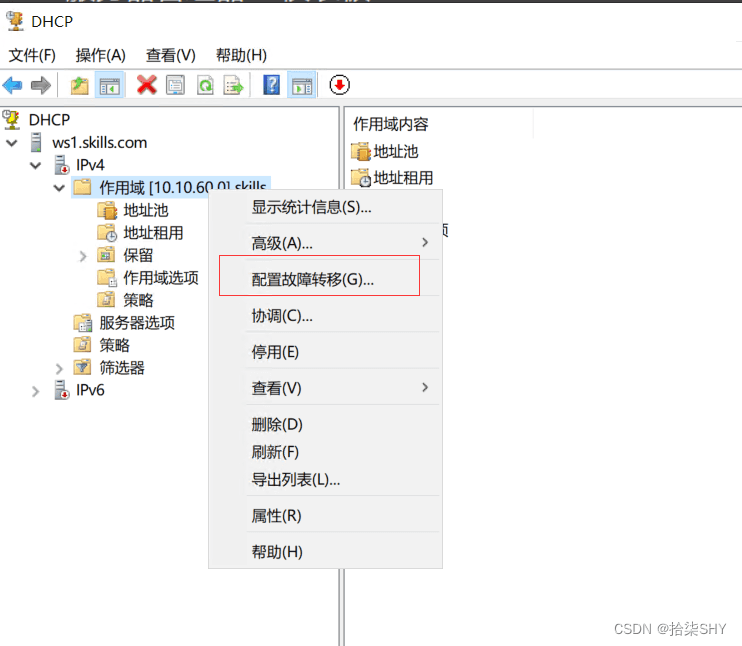Click the DHCP root icon in tree
Screen dimensions: 742x646
tap(12, 120)
